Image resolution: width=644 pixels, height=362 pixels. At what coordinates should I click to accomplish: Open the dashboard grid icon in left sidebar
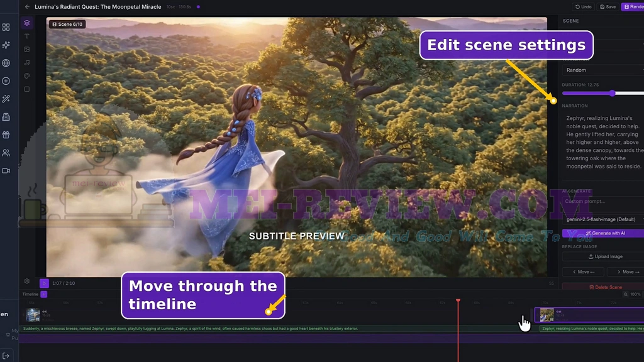(6, 27)
